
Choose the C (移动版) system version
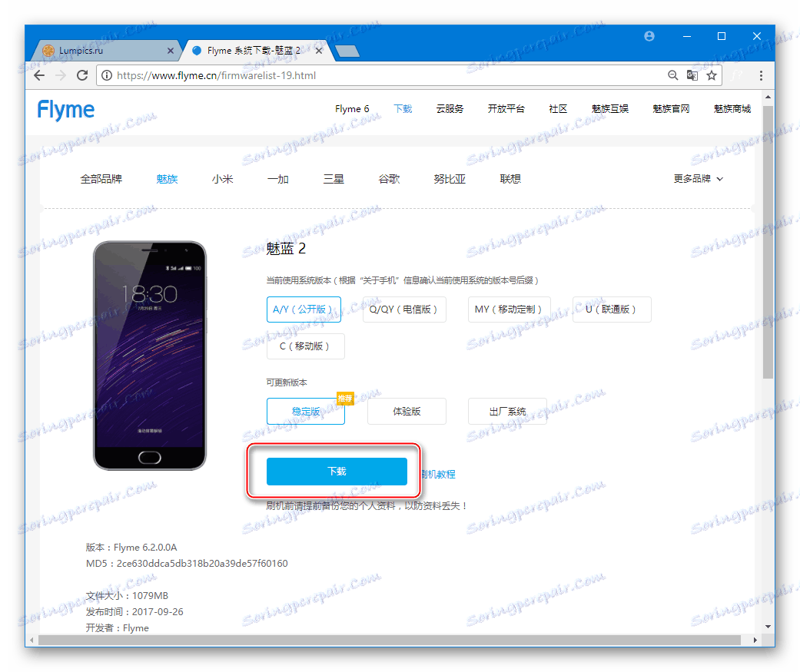305,346
